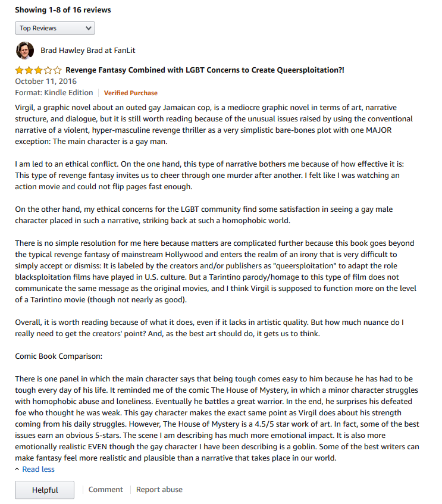442x504 pixels.
Task: Click the first gold star
Action: click(x=19, y=70)
